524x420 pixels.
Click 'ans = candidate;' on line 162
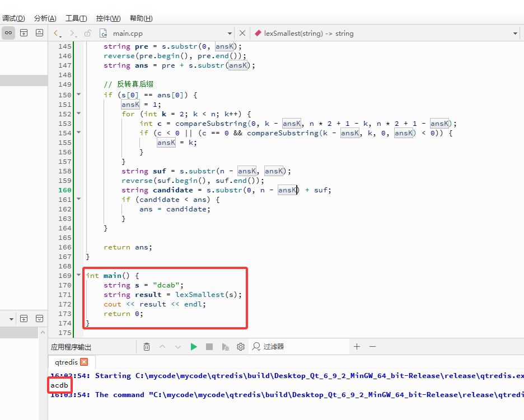pos(175,209)
